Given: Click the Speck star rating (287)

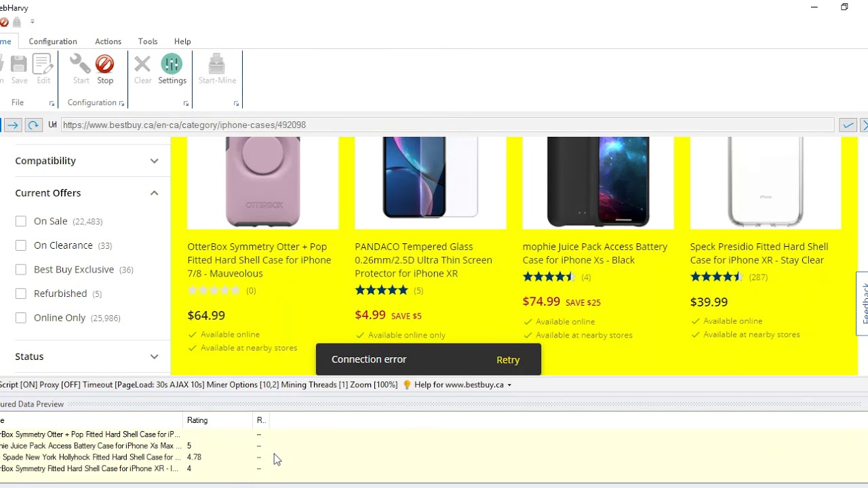Looking at the screenshot, I should 716,277.
